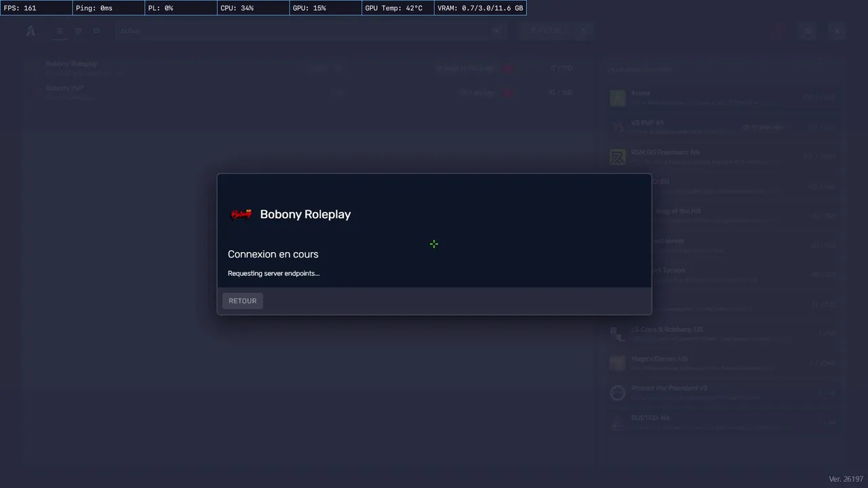Click the FPS: 161 overlay readout
This screenshot has height=488, width=868.
[x=37, y=8]
